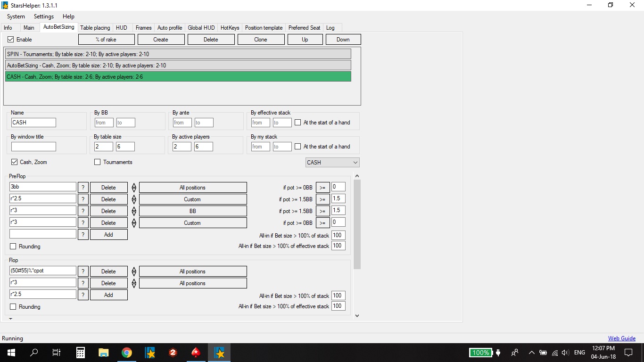The width and height of the screenshot is (644, 362).
Task: Click reorder arrows beside the (50#55)%*cpot row
Action: (134, 271)
